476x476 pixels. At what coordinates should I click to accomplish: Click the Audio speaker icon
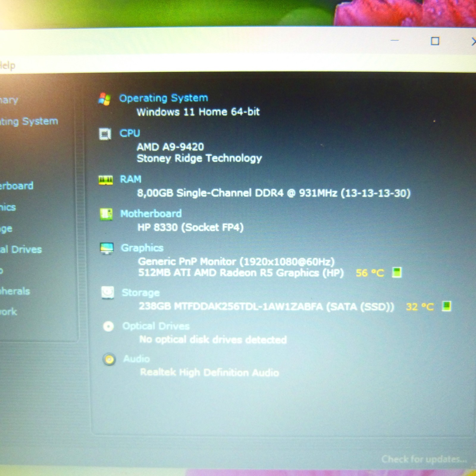click(109, 359)
